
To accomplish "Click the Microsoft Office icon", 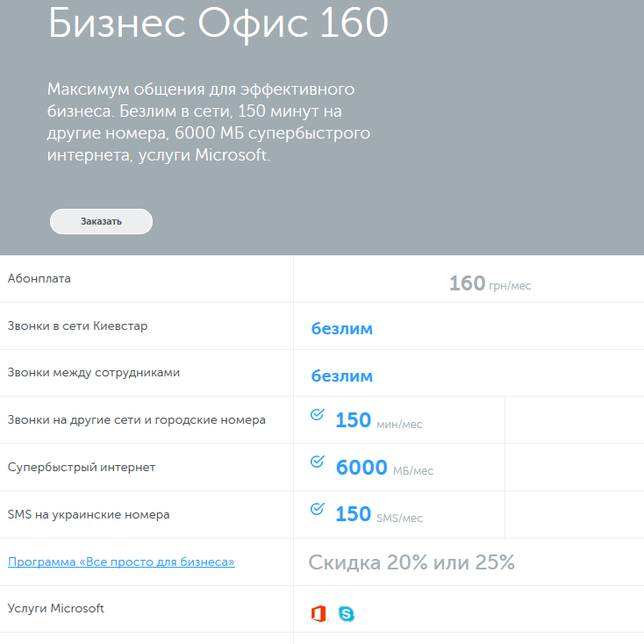I will point(318,613).
